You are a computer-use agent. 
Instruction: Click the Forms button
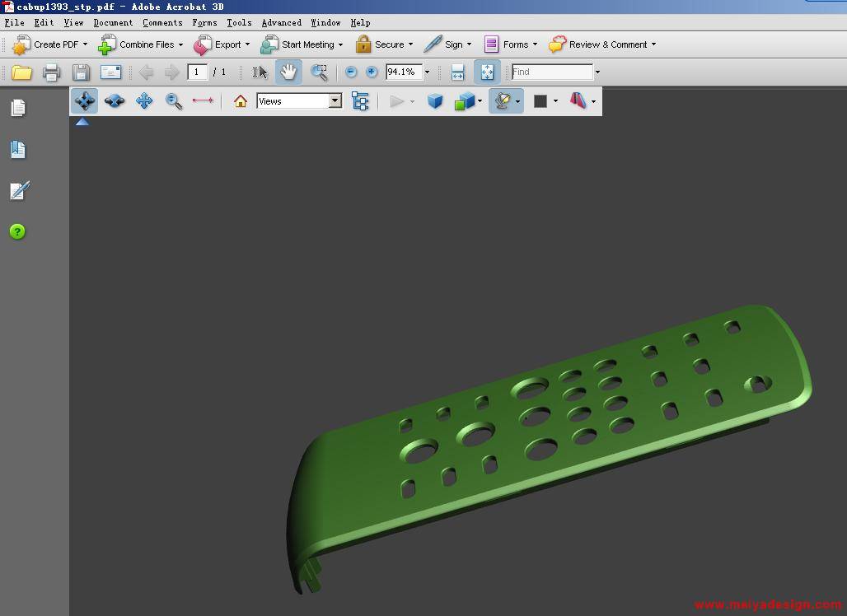pyautogui.click(x=511, y=44)
